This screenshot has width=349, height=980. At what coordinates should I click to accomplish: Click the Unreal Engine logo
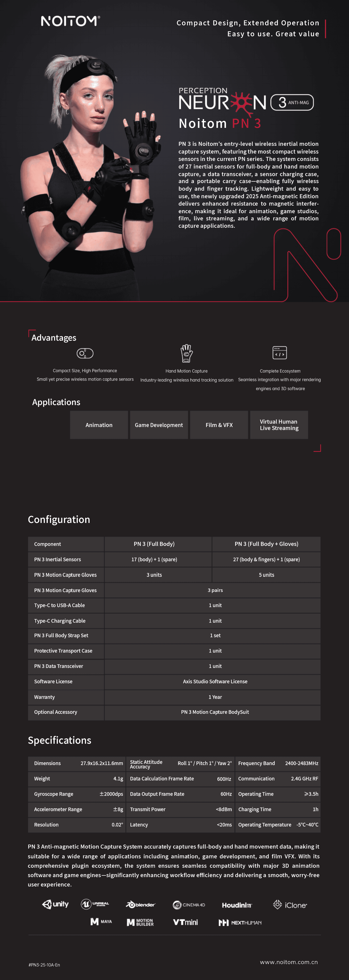95,904
